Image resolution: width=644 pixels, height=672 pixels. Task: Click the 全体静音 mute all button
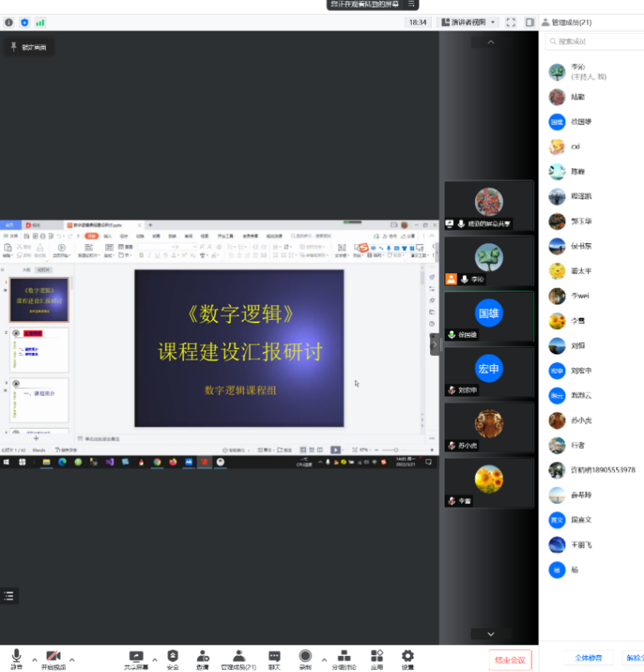[x=589, y=658]
